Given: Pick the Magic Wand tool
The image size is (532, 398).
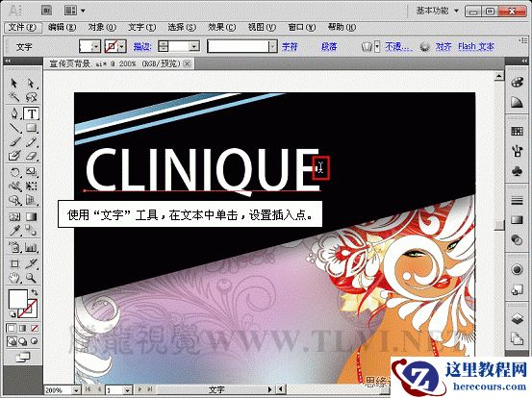Looking at the screenshot, I should point(13,97).
